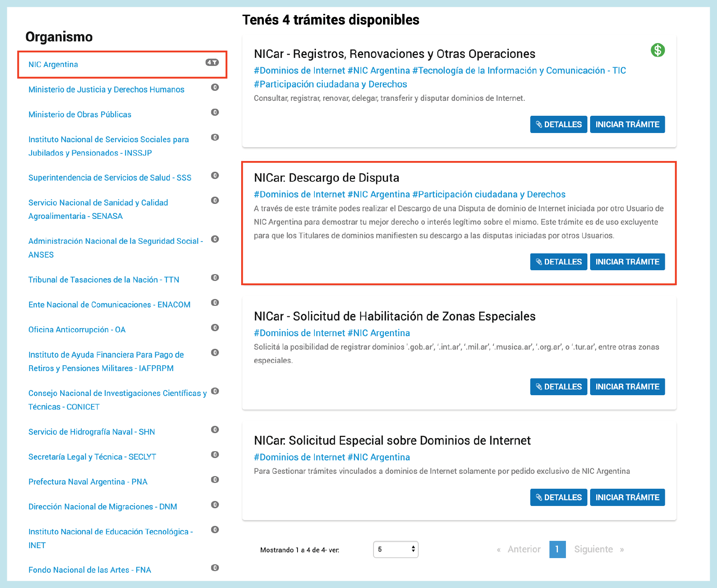Select Ministerio de Obras Públicas filter

click(x=80, y=115)
